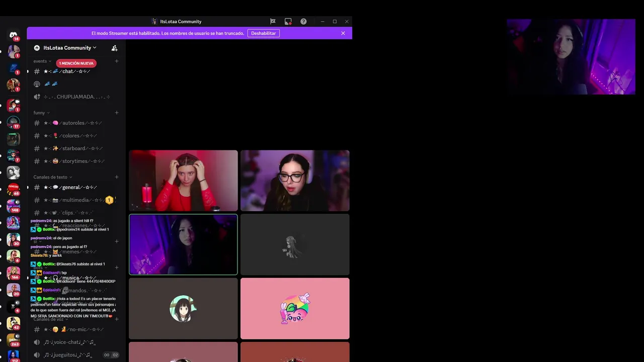Focus the video tile of woman in red
Image resolution: width=644 pixels, height=362 pixels.
pos(183,180)
